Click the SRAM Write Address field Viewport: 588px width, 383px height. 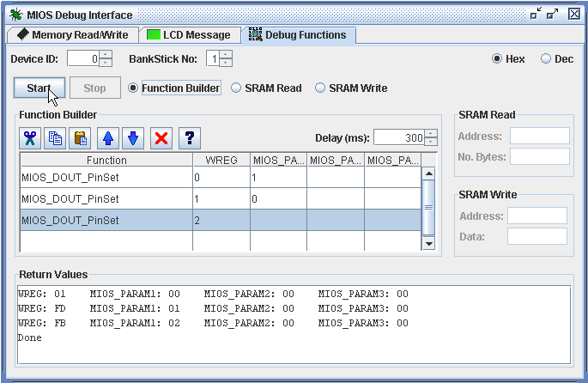[x=537, y=216]
